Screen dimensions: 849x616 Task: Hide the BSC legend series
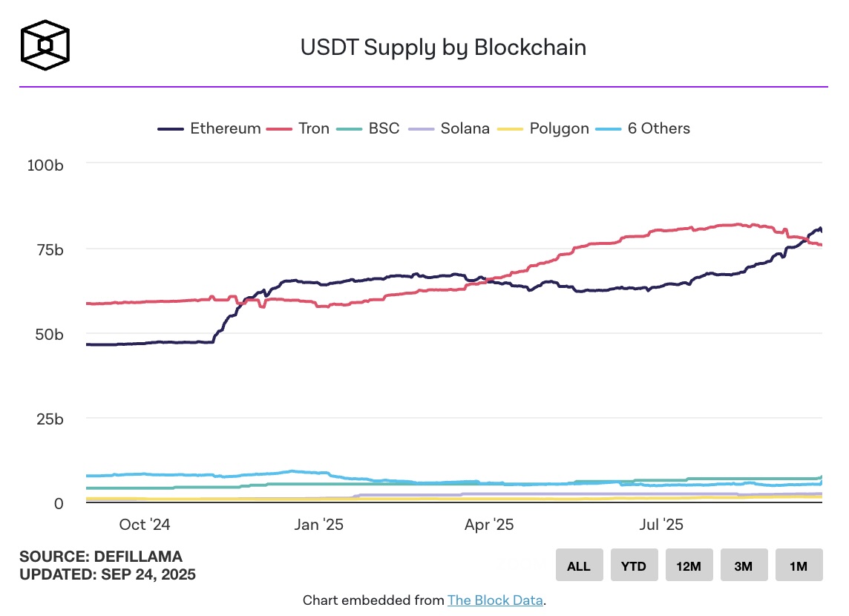[x=367, y=128]
